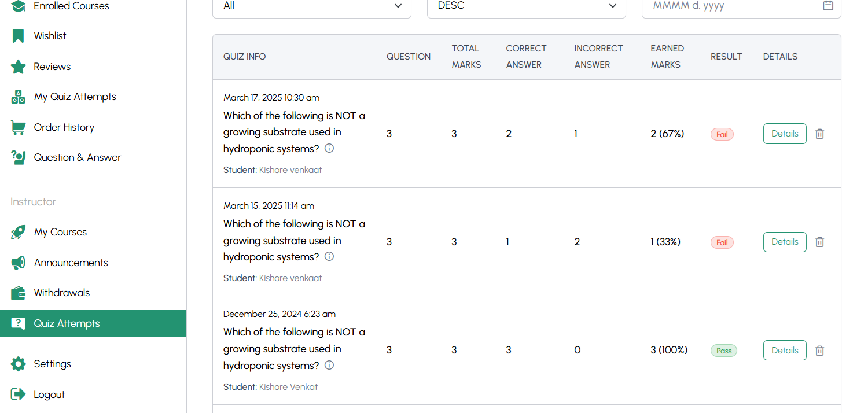Open the calendar date picker icon
Viewport: 868px width, 413px height.
point(828,6)
